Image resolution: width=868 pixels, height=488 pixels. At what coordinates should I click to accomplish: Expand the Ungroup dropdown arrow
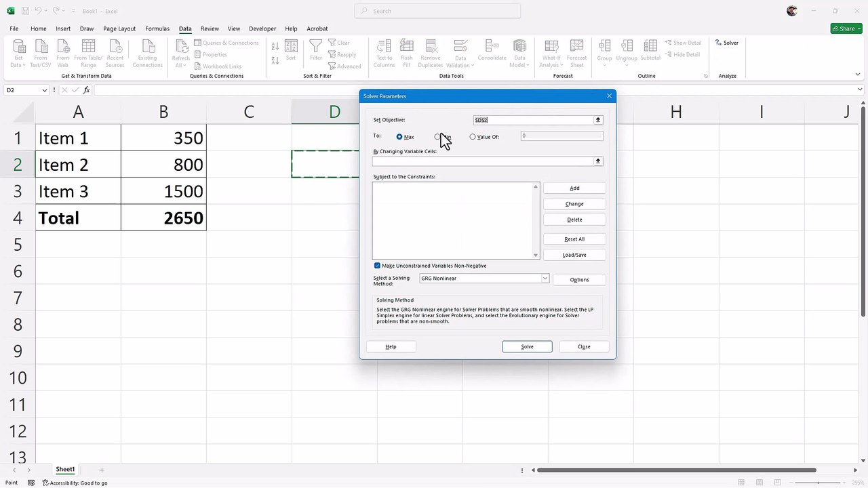point(627,65)
